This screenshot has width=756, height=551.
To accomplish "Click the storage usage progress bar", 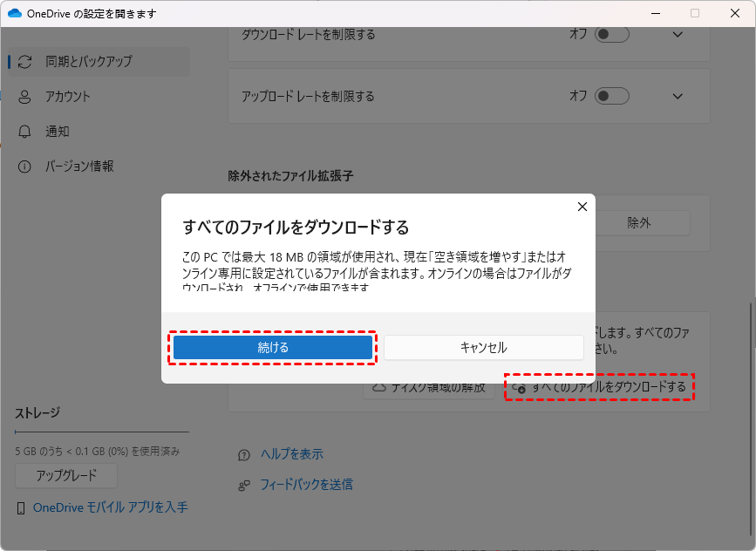I will (x=102, y=432).
